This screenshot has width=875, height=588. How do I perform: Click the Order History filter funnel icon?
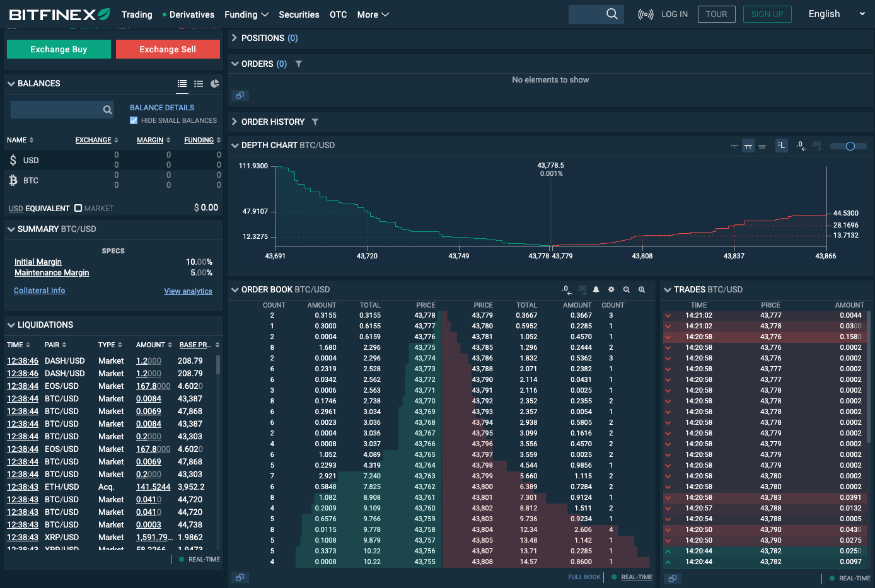315,122
